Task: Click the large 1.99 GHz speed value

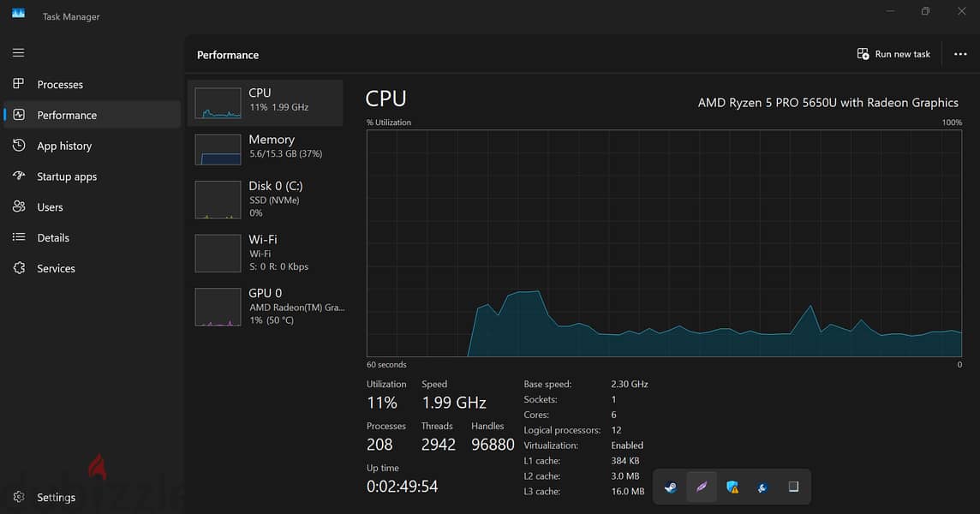Action: click(454, 403)
